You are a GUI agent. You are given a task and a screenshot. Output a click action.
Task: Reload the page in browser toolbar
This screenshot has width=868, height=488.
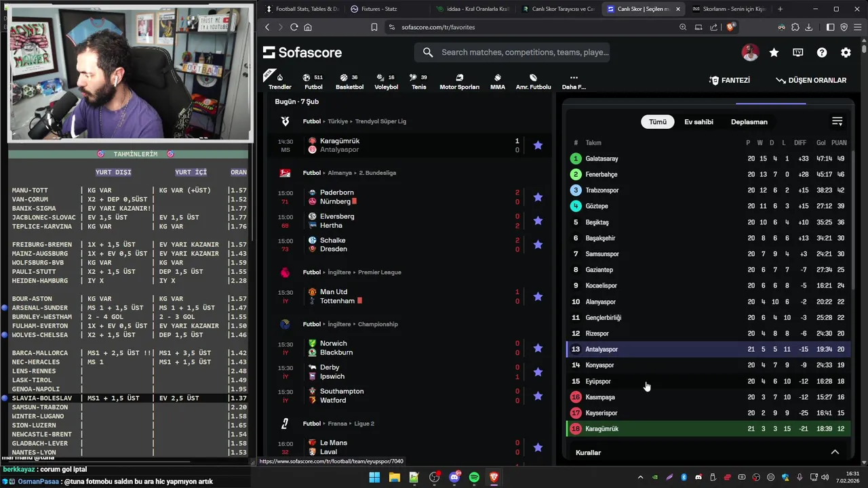(x=294, y=27)
